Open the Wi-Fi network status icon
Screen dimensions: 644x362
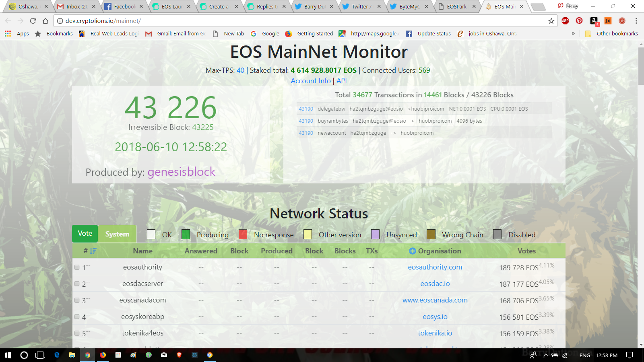pyautogui.click(x=564, y=355)
